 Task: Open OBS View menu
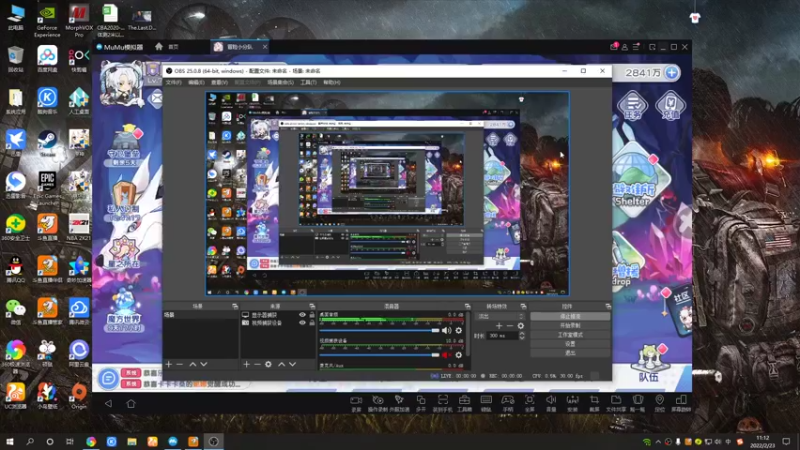219,82
